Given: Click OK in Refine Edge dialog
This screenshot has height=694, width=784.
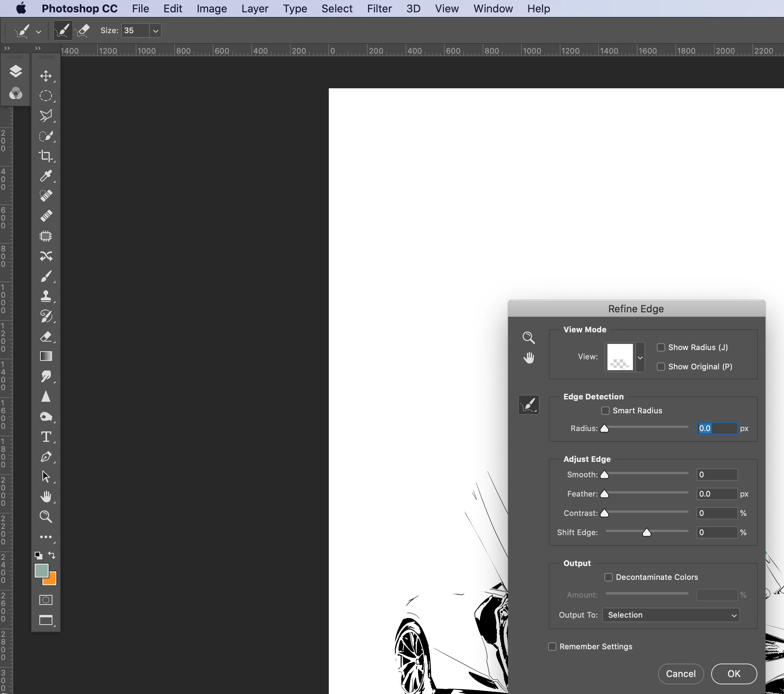Looking at the screenshot, I should pos(734,674).
